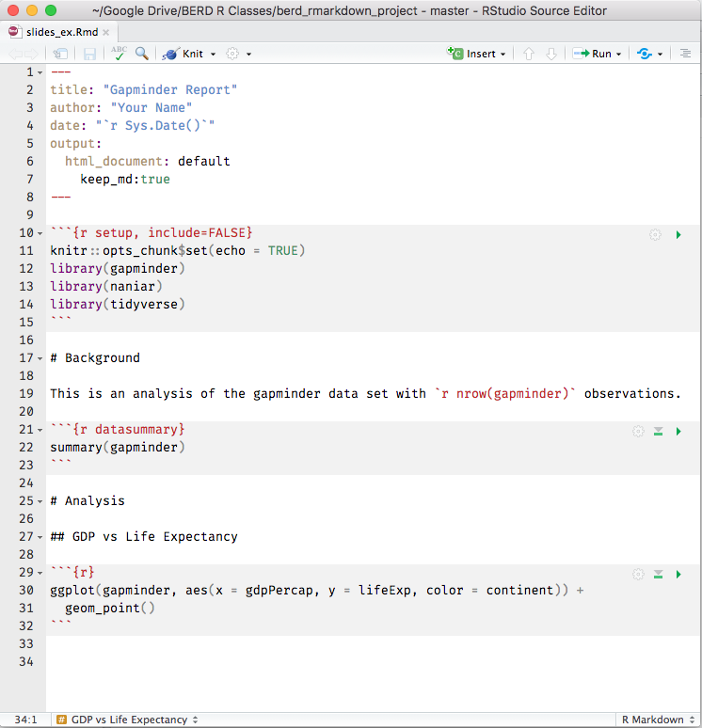702x728 pixels.
Task: Click library(naniar) line
Action: point(106,287)
